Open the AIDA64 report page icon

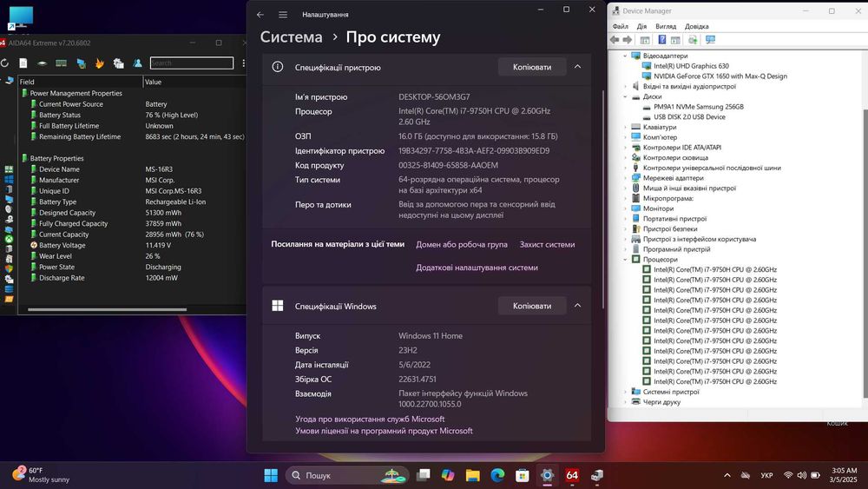(23, 63)
